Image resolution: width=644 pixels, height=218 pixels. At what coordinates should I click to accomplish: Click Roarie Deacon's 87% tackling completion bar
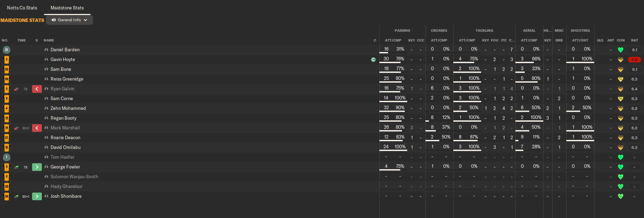[467, 141]
